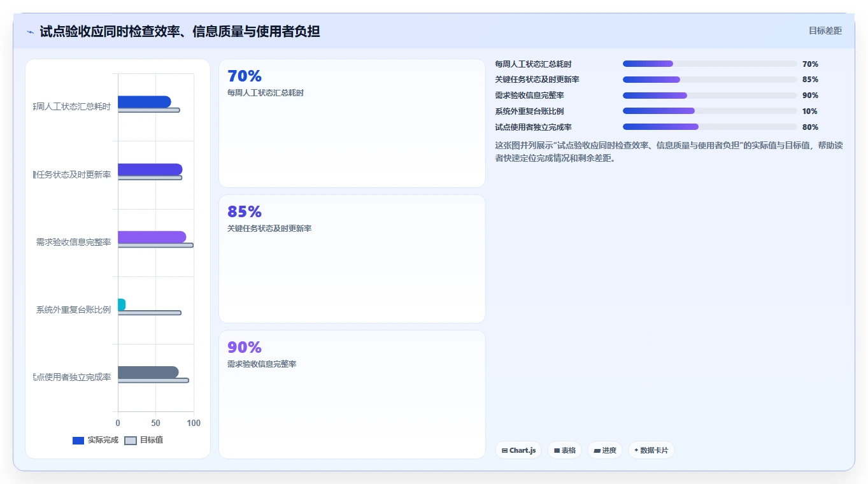Click the 80% value in the progress list
The width and height of the screenshot is (868, 484).
click(x=810, y=127)
